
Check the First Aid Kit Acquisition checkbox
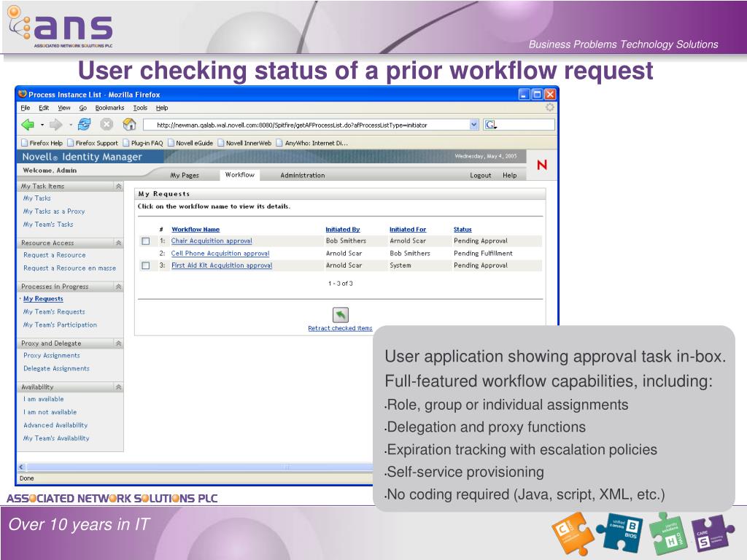tap(146, 265)
